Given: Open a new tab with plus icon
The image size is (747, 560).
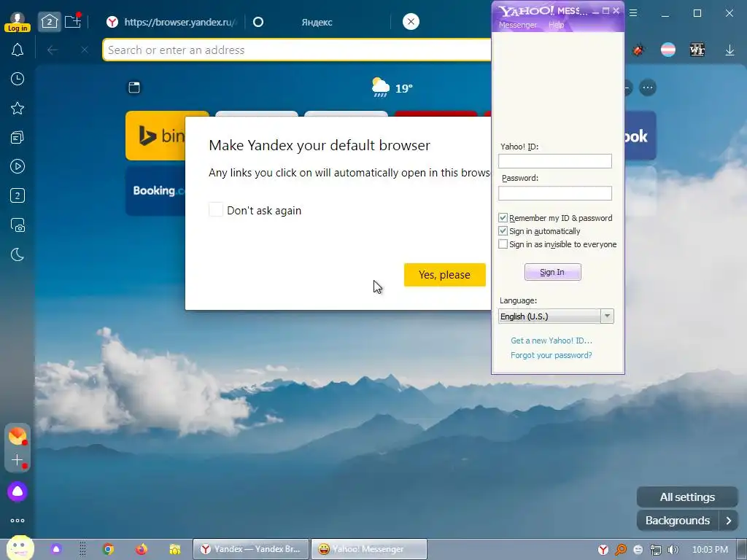Looking at the screenshot, I should 73,21.
